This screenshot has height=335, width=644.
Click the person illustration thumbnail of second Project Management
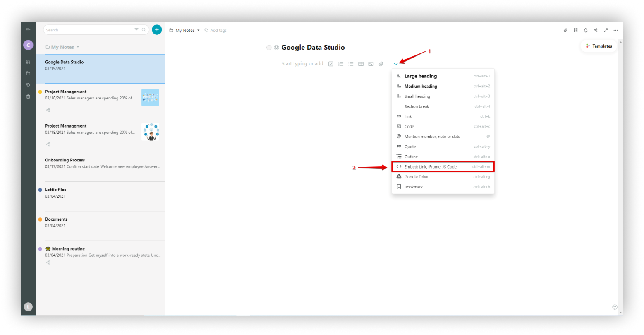tap(150, 132)
